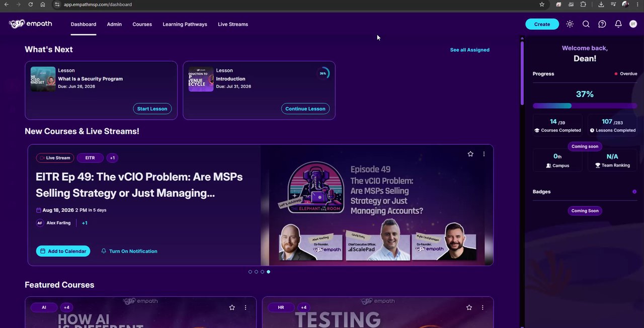Viewport: 644px width, 328px height.
Task: Click the Team Ranking trophy card
Action: click(612, 160)
